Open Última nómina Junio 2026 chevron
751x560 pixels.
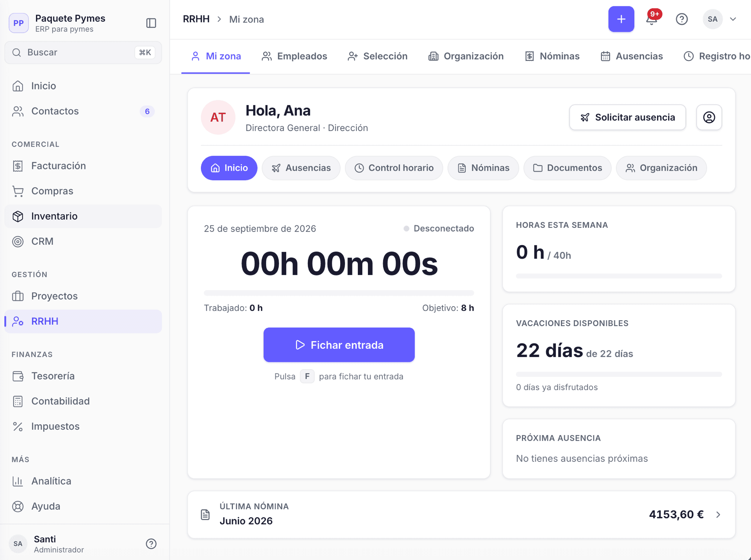[718, 515]
